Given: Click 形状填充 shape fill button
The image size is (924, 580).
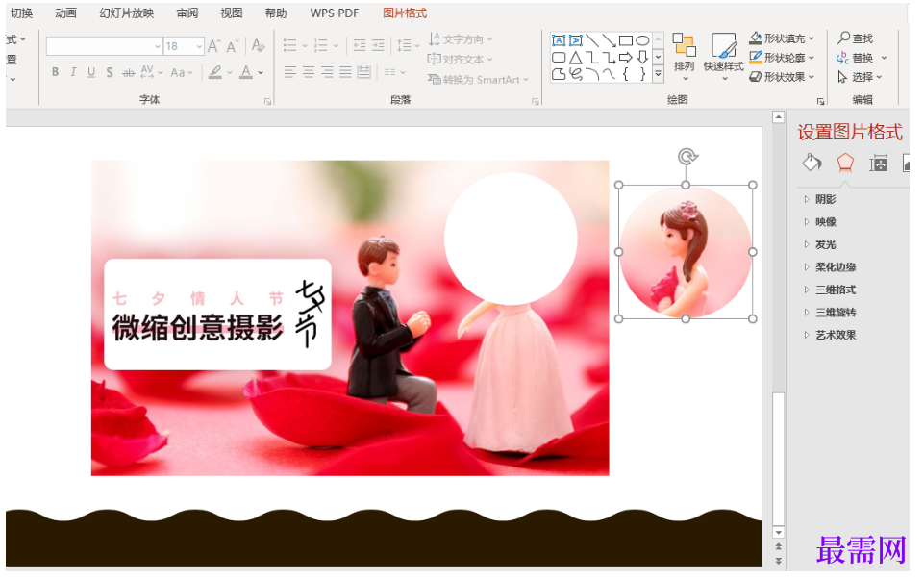Looking at the screenshot, I should [x=781, y=38].
